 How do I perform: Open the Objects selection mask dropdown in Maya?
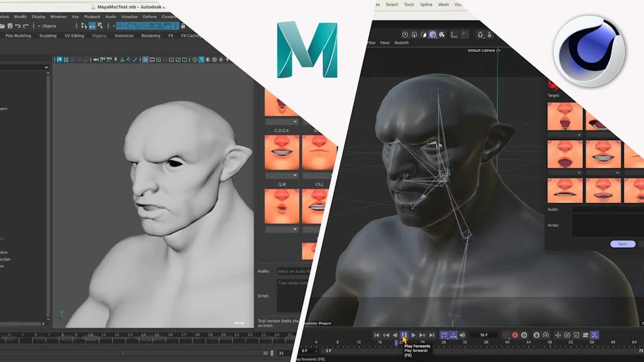click(40, 26)
